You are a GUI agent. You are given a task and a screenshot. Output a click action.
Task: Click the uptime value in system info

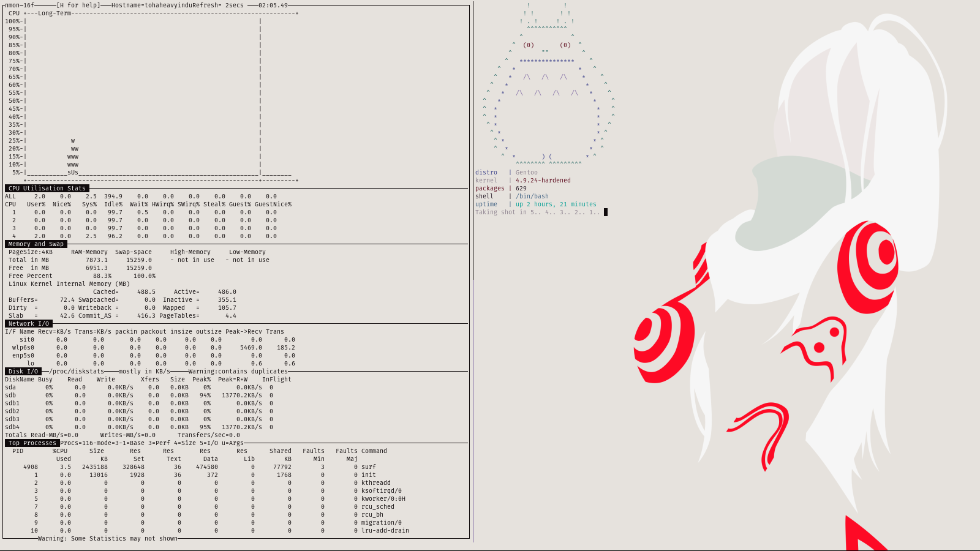coord(556,204)
